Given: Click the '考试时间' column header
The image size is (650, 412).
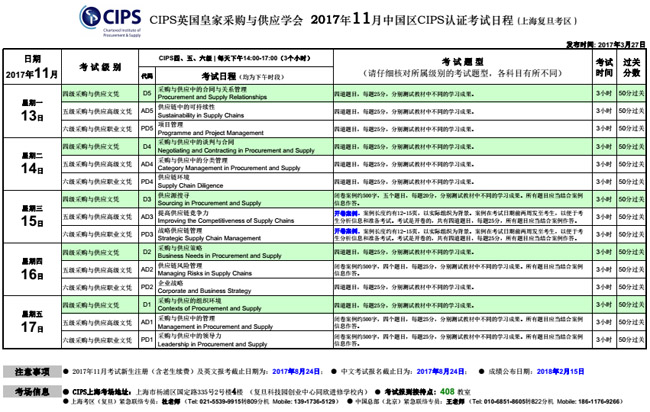Looking at the screenshot, I should coord(604,67).
